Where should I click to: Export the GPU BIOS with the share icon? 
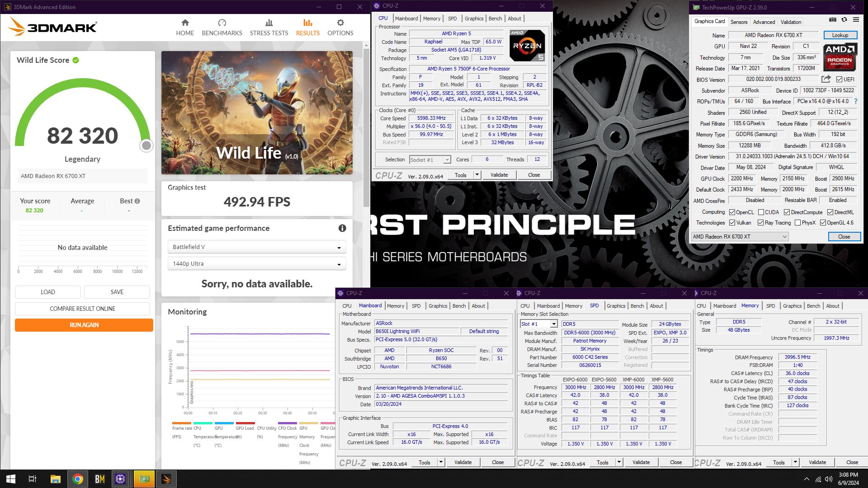(826, 79)
